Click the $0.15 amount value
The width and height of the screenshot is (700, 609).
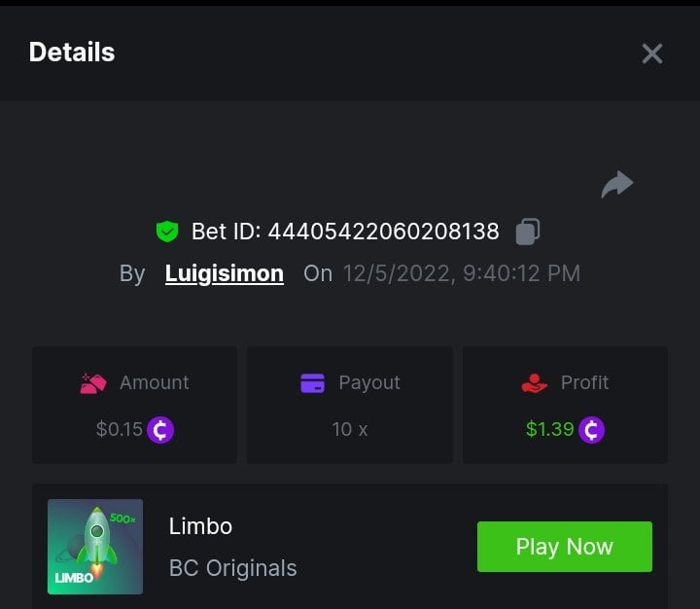click(x=120, y=429)
